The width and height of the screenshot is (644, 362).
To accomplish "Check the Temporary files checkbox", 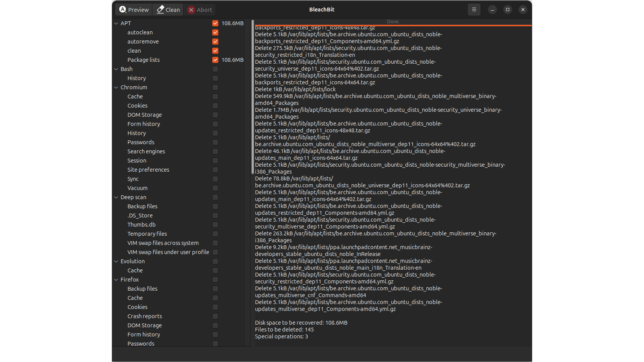I will pyautogui.click(x=215, y=234).
